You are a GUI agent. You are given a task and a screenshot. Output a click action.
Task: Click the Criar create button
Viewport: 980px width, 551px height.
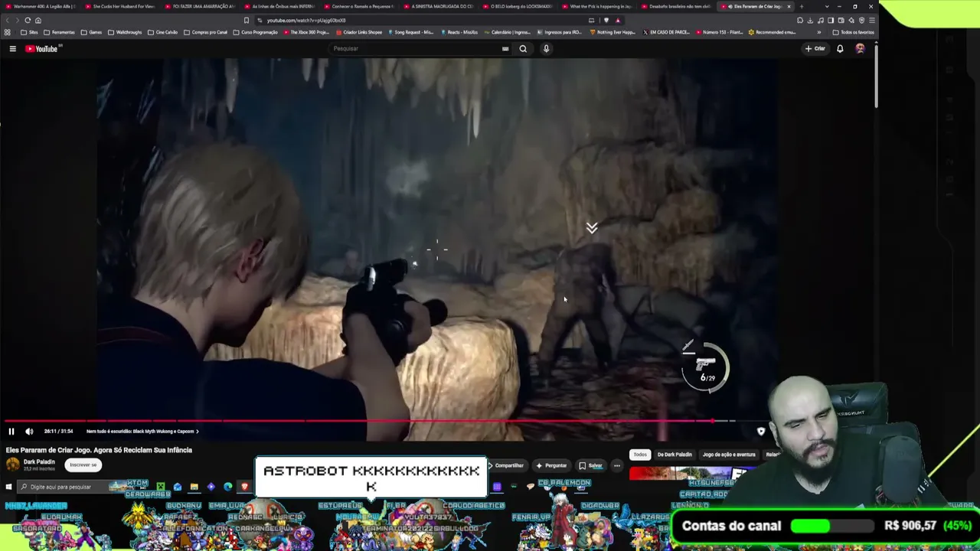pos(815,49)
